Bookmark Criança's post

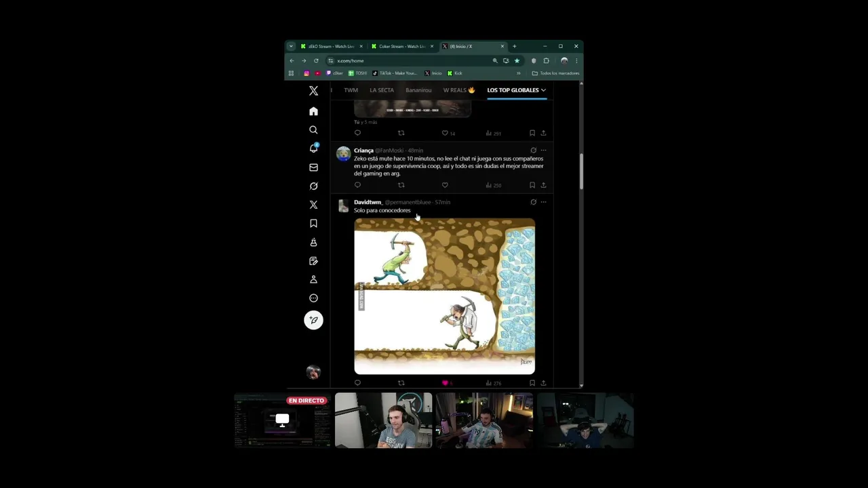(532, 185)
